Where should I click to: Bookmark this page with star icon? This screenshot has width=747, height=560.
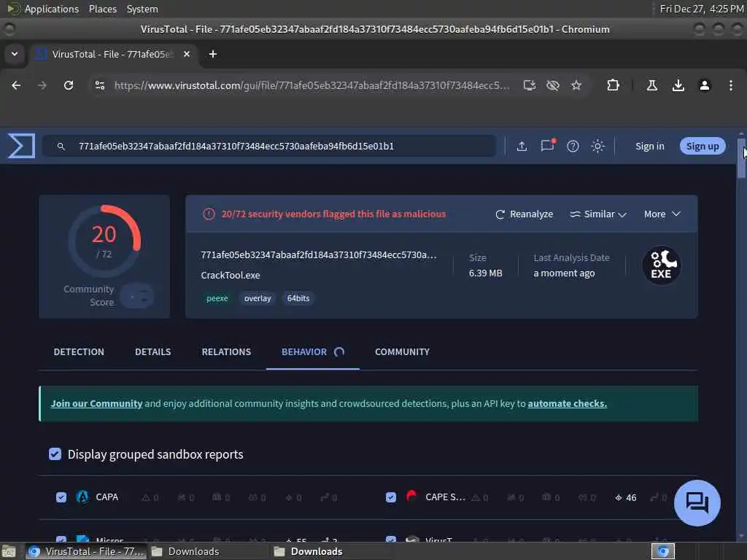(576, 85)
